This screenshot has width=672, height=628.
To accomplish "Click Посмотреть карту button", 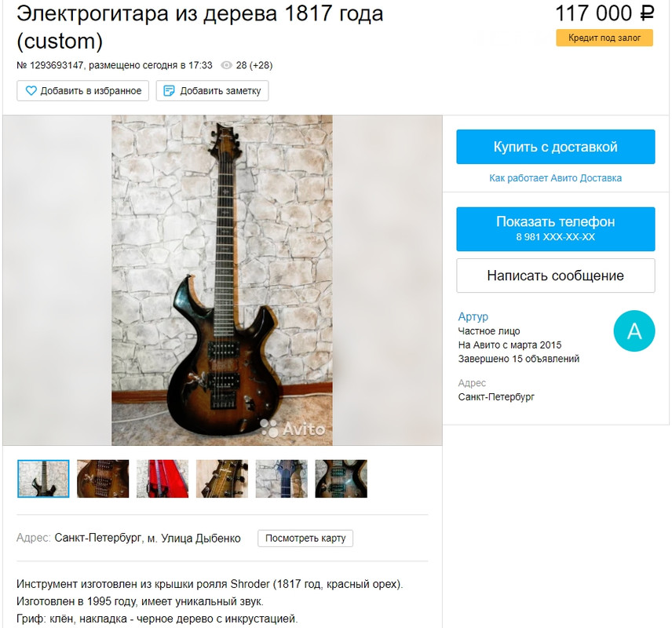I will click(305, 539).
